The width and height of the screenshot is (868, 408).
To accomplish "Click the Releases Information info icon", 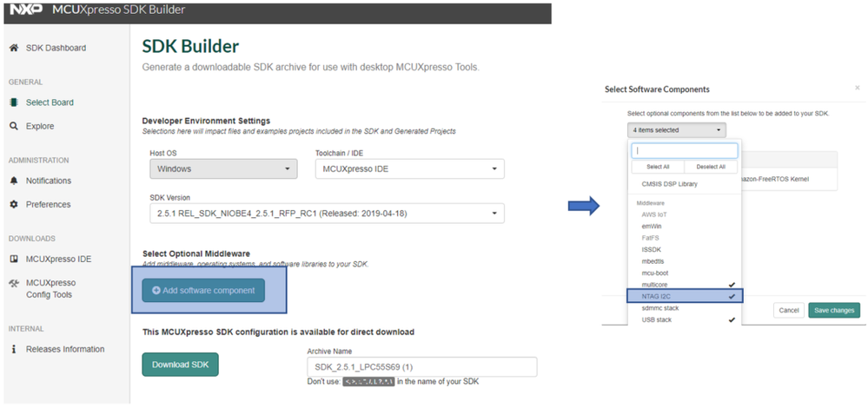I will 15,349.
